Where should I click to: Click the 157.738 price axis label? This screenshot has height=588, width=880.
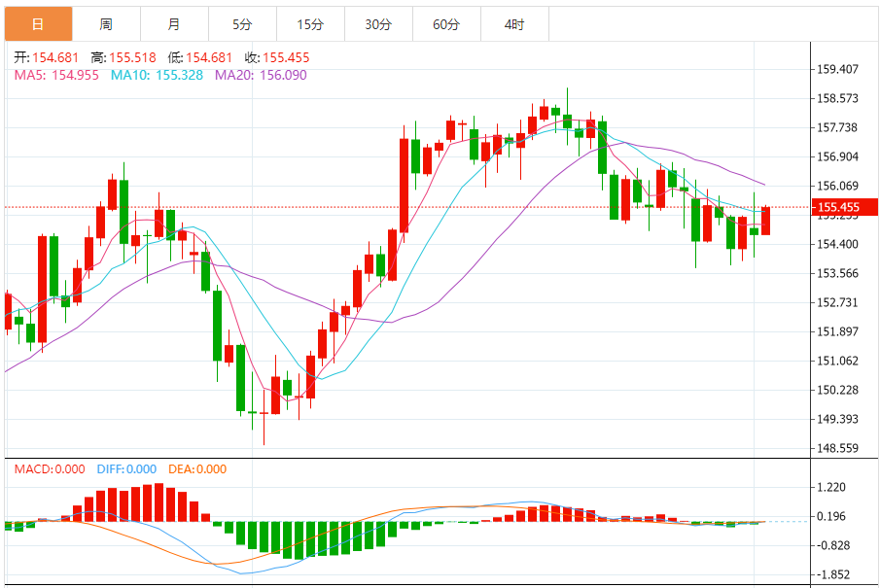coord(837,128)
